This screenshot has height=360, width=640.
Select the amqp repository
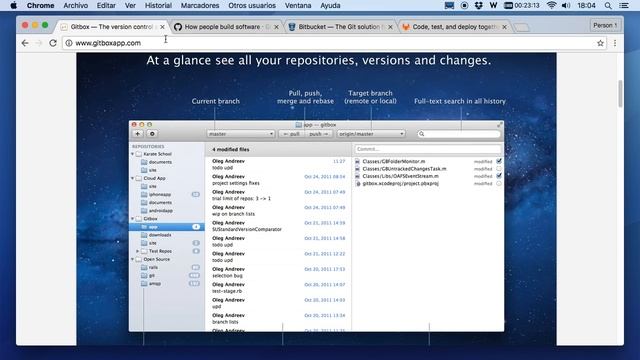(167, 283)
